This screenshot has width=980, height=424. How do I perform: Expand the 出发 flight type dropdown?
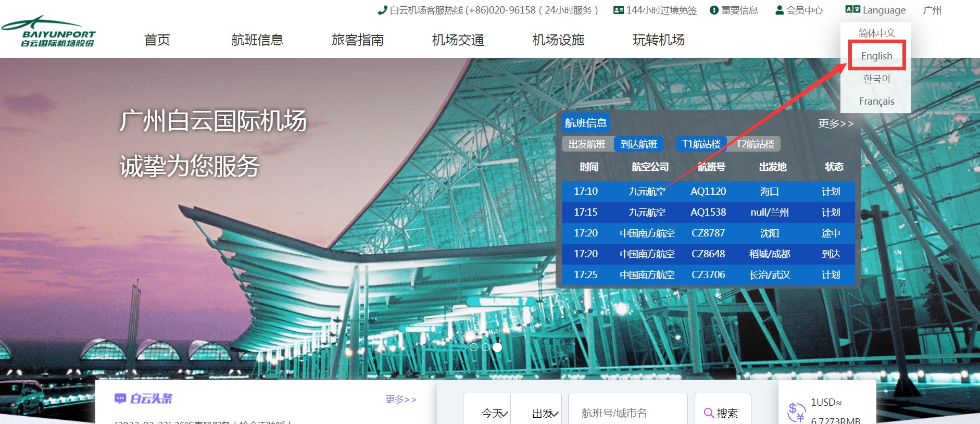[545, 413]
